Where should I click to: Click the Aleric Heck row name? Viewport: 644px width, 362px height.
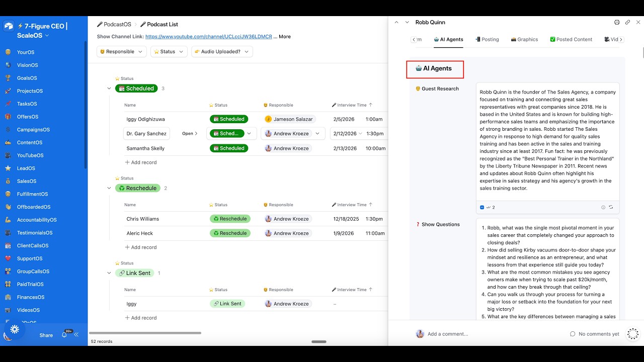point(140,233)
